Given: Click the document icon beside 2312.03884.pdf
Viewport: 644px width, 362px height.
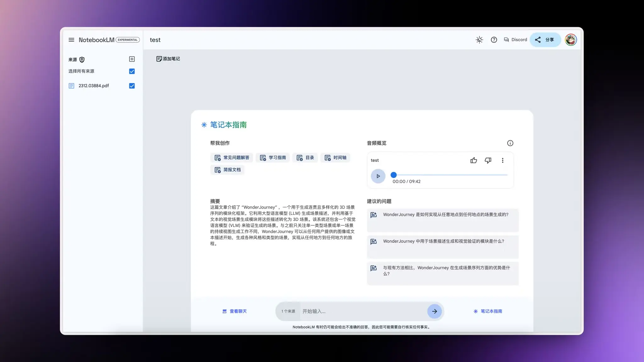Looking at the screenshot, I should [71, 86].
